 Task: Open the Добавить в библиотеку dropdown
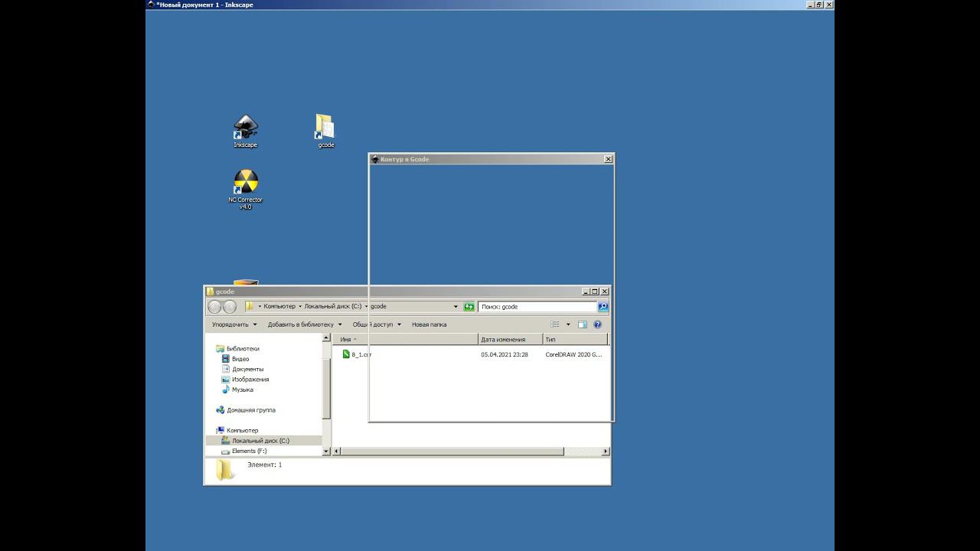point(305,324)
